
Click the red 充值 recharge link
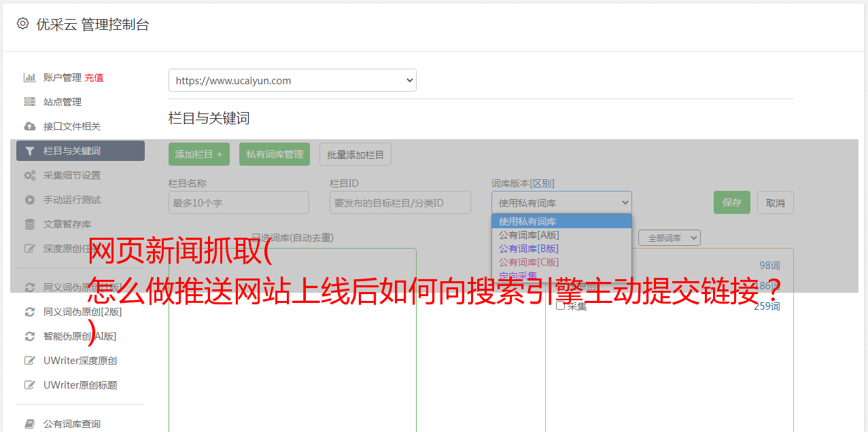pos(94,77)
